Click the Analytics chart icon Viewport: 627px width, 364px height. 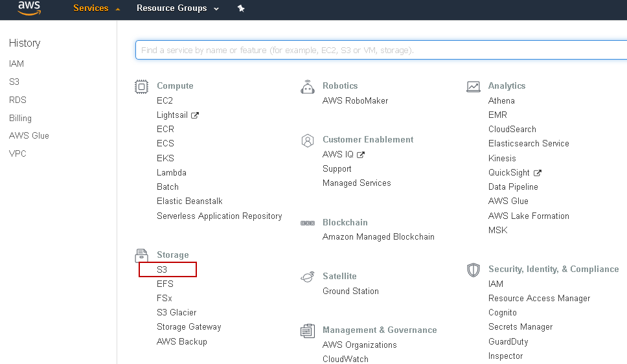click(473, 86)
